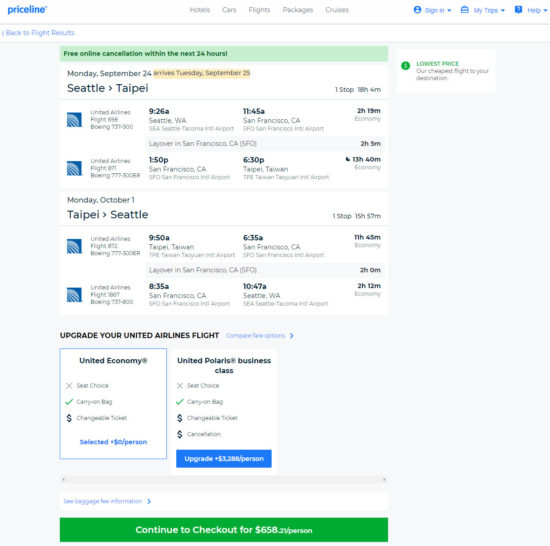The height and width of the screenshot is (546, 550).
Task: Select the Layover in San Francisco 2h 0m row
Action: (265, 270)
